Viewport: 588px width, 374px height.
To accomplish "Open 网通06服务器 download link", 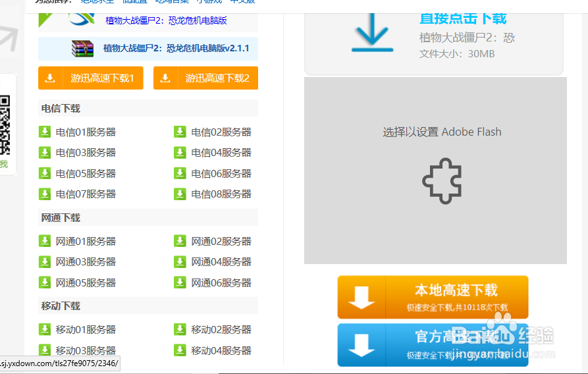I will click(221, 282).
